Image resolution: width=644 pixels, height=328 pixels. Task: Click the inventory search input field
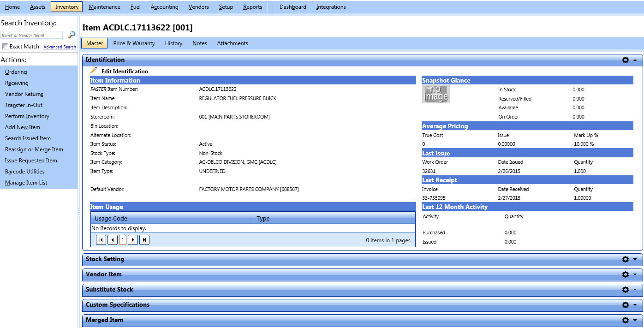point(31,35)
